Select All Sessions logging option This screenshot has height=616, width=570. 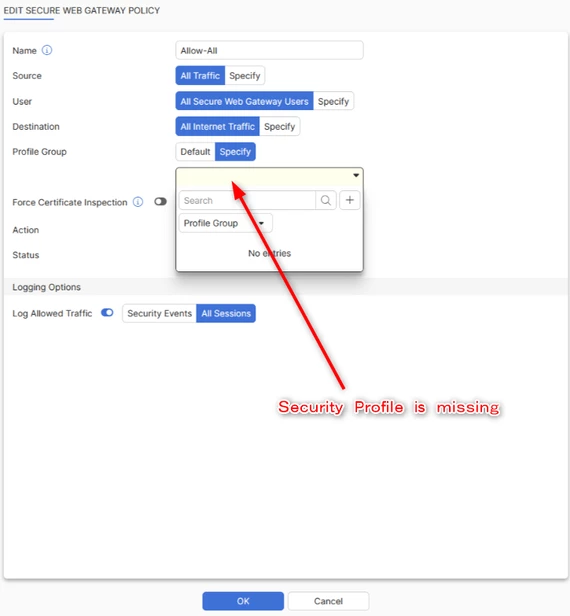coord(226,314)
